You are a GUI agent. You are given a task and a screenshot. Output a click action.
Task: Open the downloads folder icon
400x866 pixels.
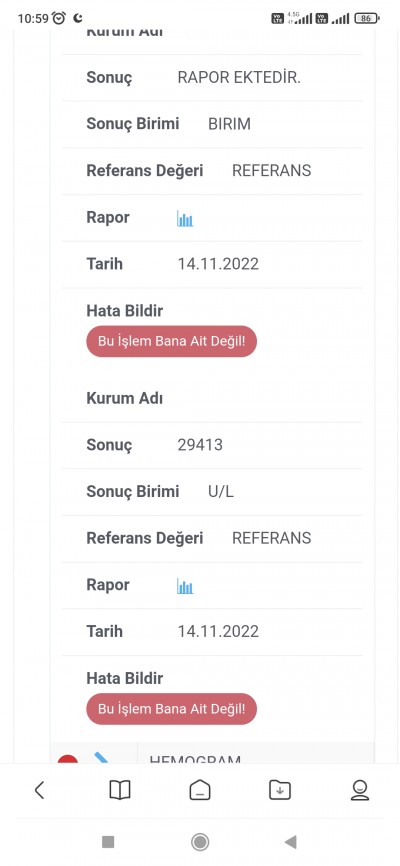[280, 790]
